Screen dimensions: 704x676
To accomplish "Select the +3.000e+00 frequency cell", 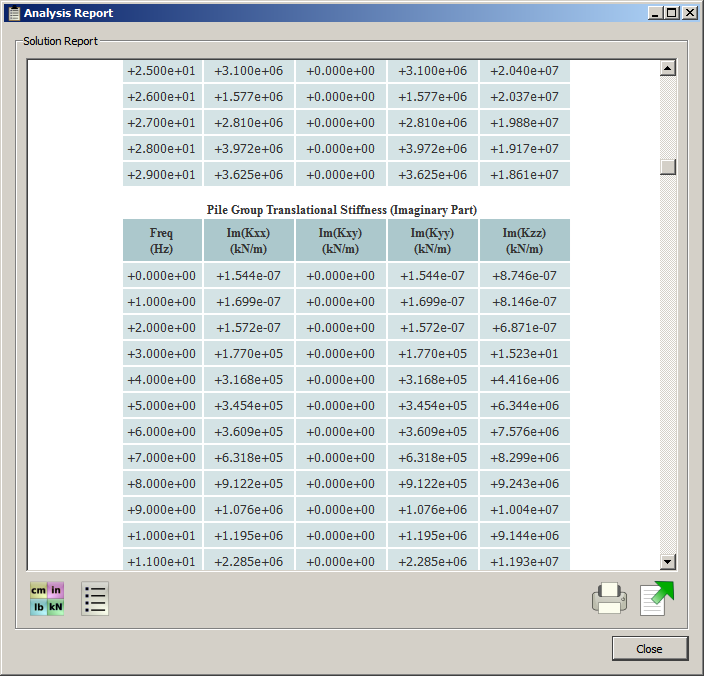I will click(x=161, y=354).
